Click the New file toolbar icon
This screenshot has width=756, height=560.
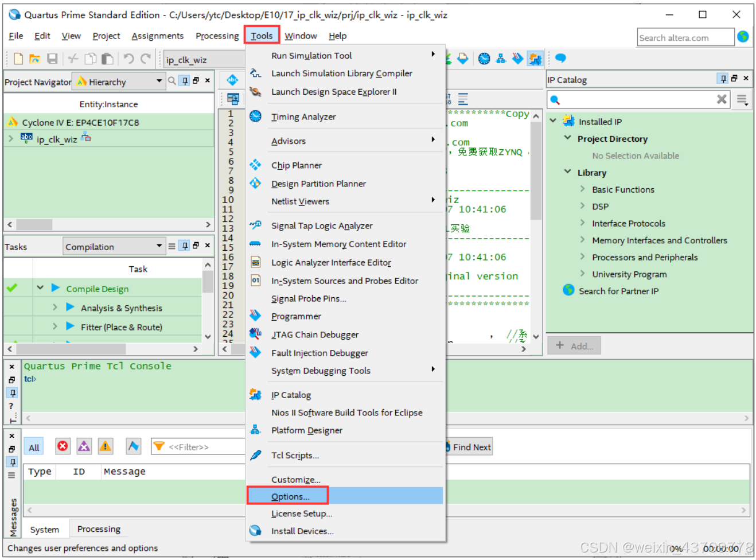click(x=18, y=59)
